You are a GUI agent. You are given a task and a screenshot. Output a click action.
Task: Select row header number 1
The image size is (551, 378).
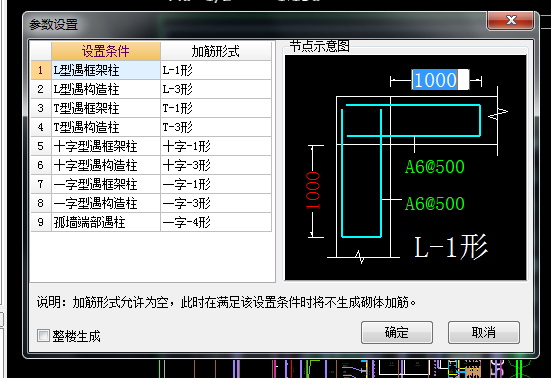coord(41,70)
